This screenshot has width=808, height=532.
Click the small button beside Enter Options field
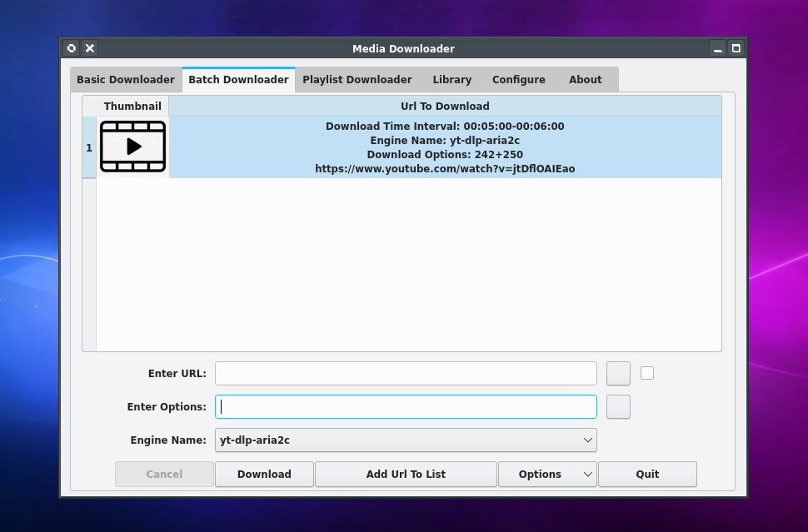(618, 406)
